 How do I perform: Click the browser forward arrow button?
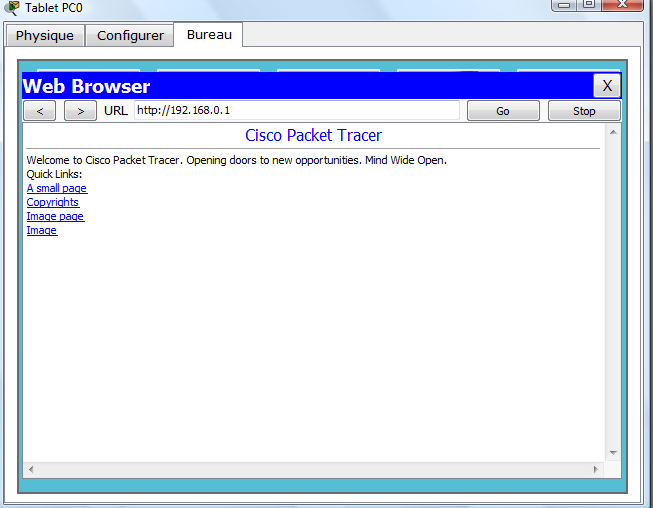(x=80, y=111)
